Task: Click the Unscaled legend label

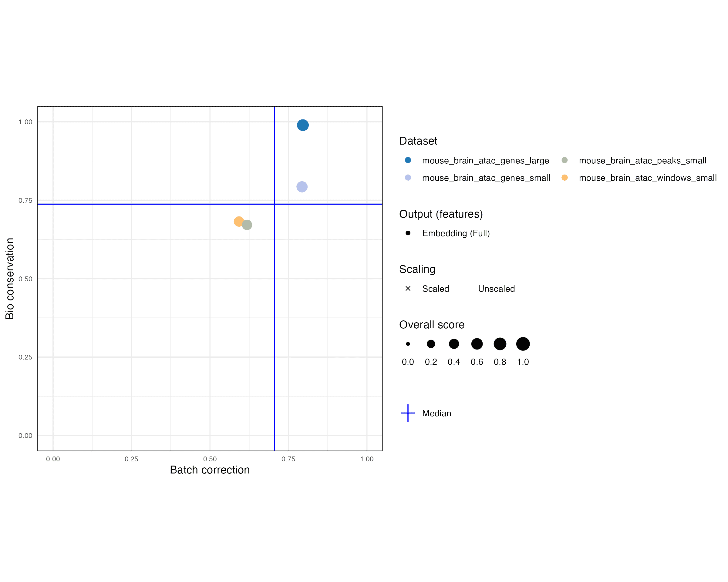Action: 496,289
